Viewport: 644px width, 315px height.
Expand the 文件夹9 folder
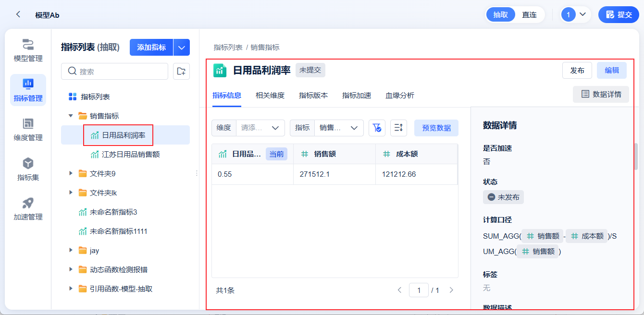(71, 173)
